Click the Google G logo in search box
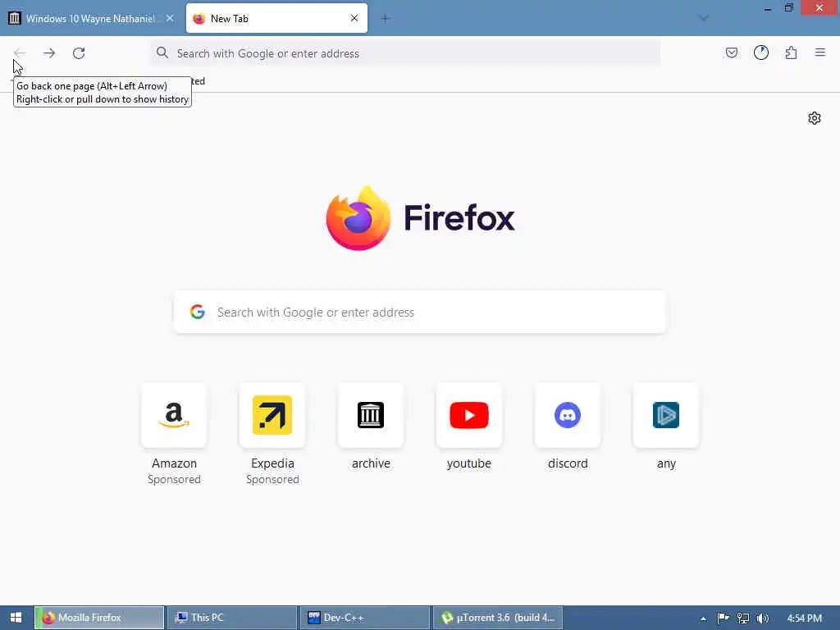The image size is (840, 630). pyautogui.click(x=198, y=312)
